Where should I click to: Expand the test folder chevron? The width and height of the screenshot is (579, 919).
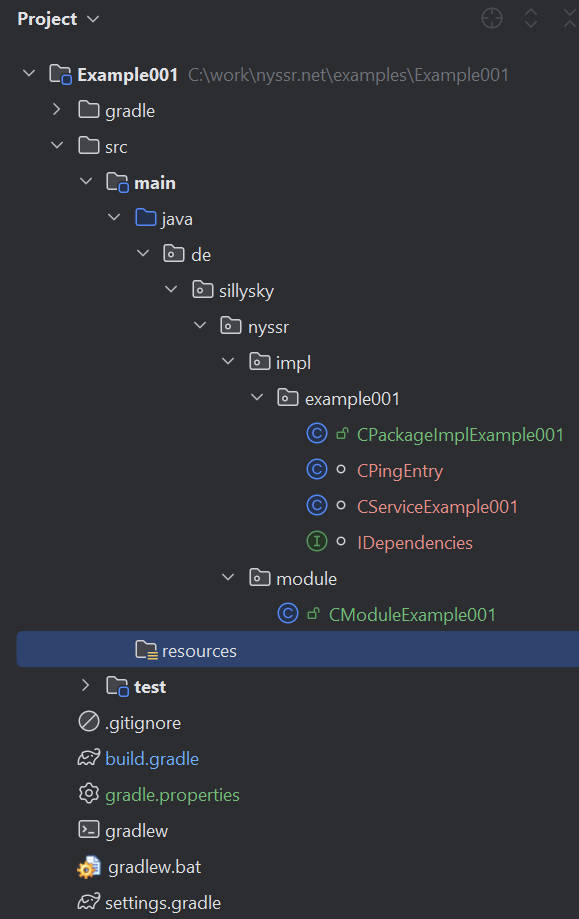86,685
